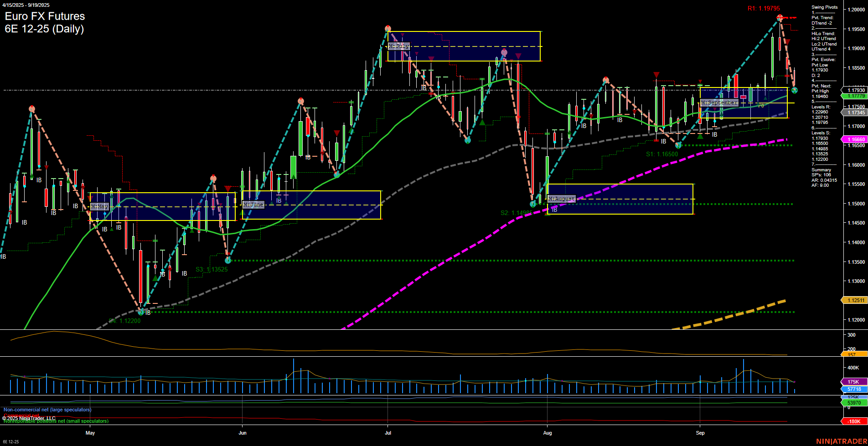Select 'Nonreportable positions net (small speculators)' legend
The width and height of the screenshot is (868, 446).
[x=56, y=421]
